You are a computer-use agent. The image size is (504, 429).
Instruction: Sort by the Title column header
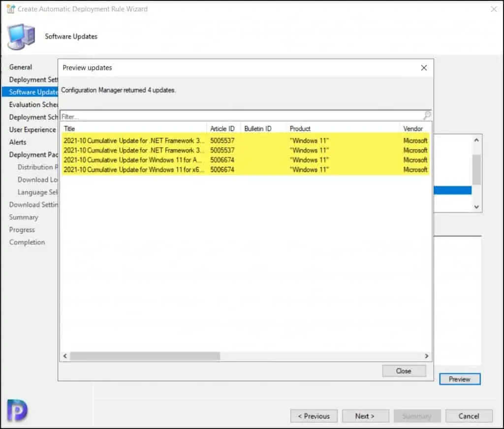click(x=133, y=129)
